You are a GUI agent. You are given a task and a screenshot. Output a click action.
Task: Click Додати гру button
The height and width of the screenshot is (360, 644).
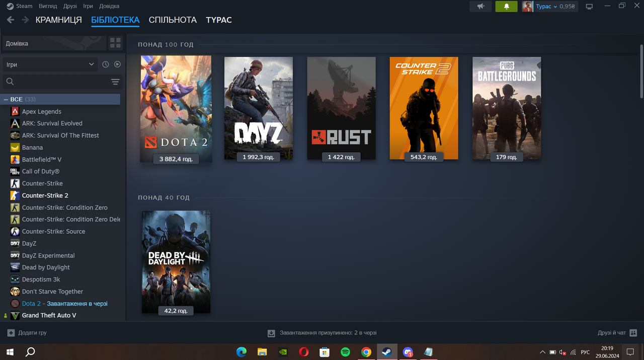pyautogui.click(x=27, y=333)
